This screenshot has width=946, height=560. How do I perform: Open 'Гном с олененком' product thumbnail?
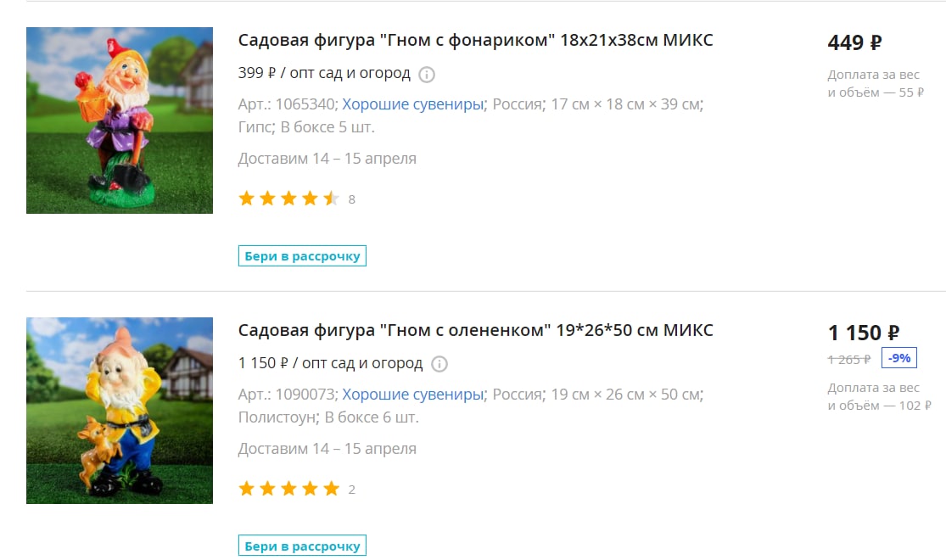[120, 411]
